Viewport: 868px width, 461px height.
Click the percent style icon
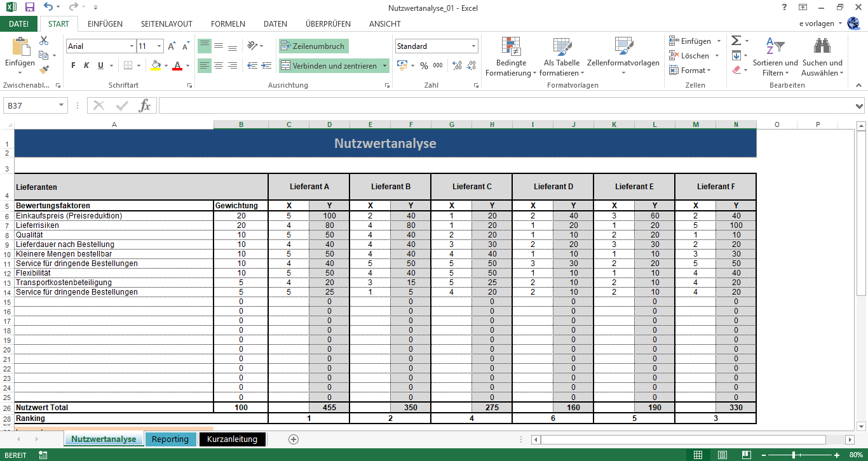[424, 65]
